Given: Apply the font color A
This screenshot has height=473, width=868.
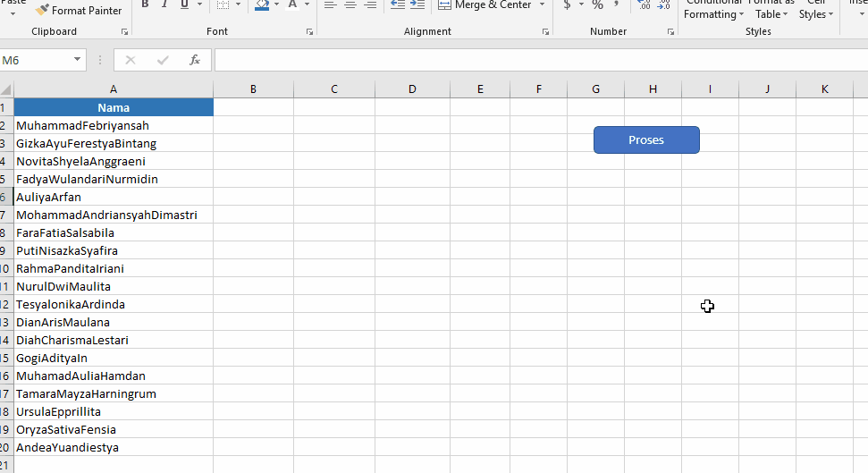Looking at the screenshot, I should pyautogui.click(x=292, y=4).
